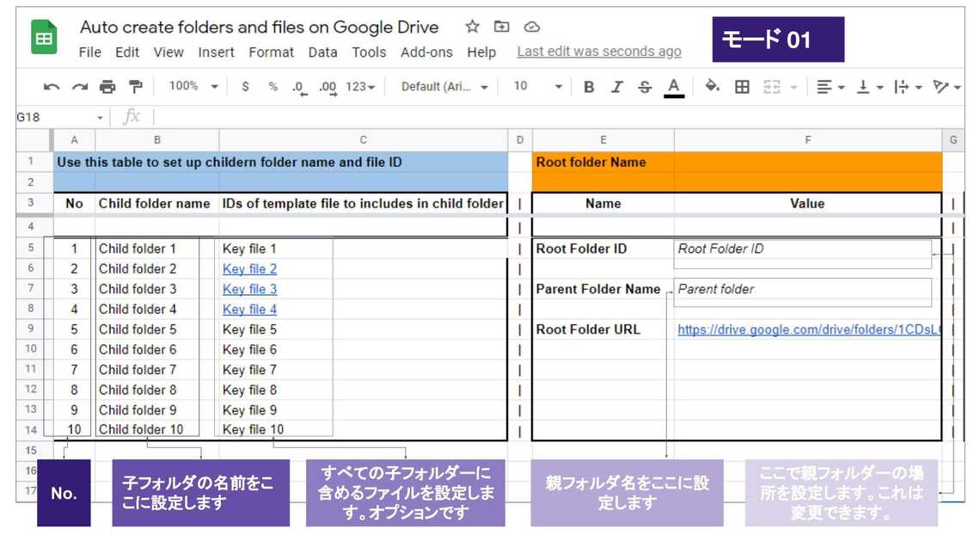Image resolution: width=980 pixels, height=535 pixels.
Task: Click the Print icon
Action: click(x=107, y=87)
